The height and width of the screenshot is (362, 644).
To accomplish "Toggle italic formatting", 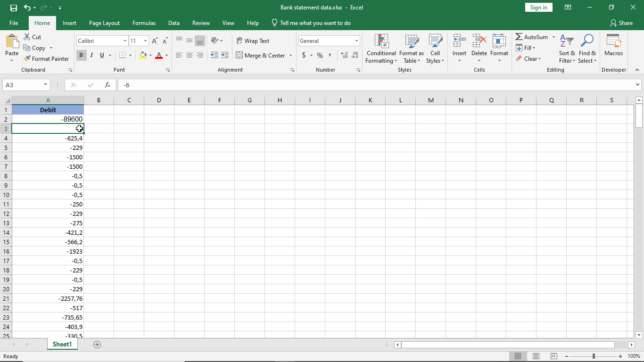I will click(91, 55).
